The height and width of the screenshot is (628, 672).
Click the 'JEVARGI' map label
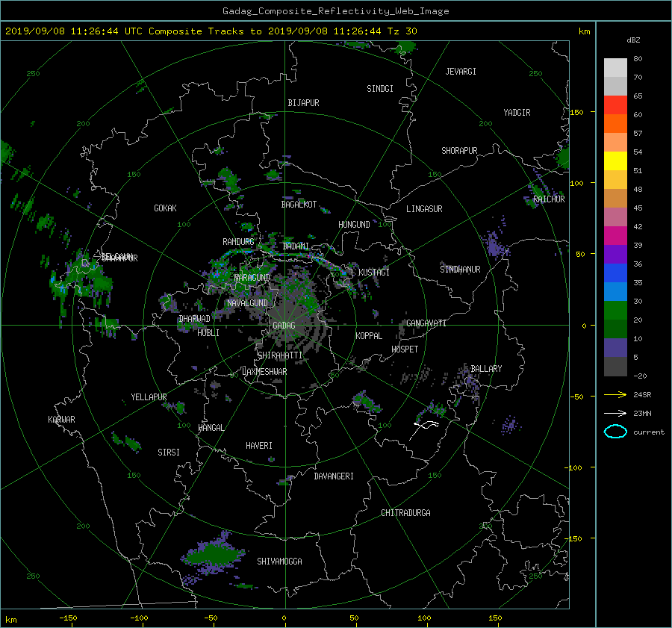click(461, 72)
